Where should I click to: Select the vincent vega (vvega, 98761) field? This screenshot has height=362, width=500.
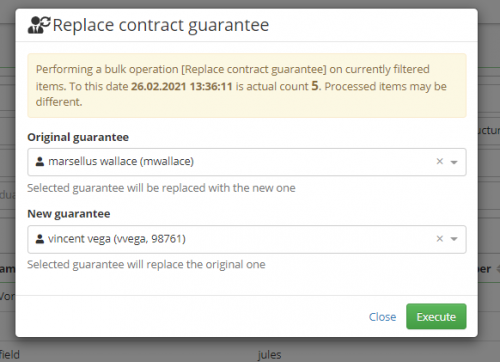pos(247,239)
